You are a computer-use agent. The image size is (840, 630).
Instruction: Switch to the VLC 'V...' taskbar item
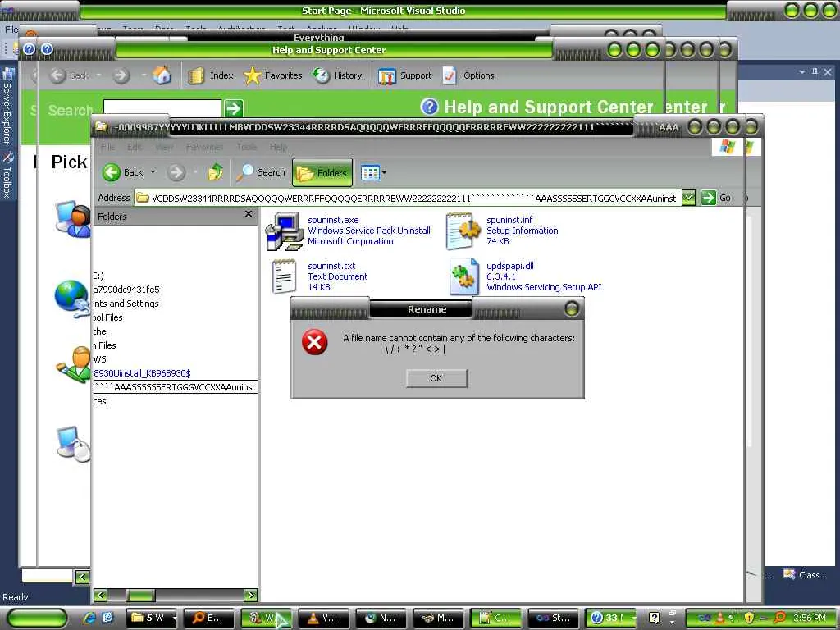click(323, 619)
